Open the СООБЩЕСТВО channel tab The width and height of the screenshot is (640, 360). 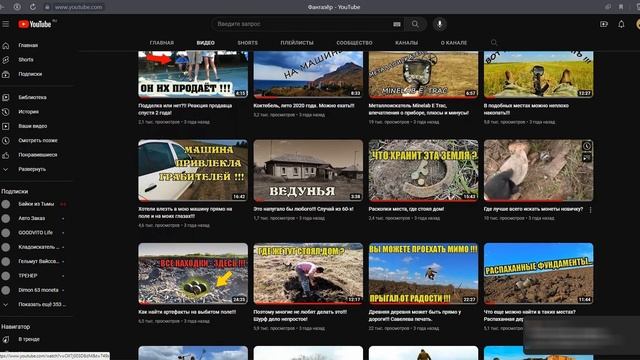coord(354,43)
